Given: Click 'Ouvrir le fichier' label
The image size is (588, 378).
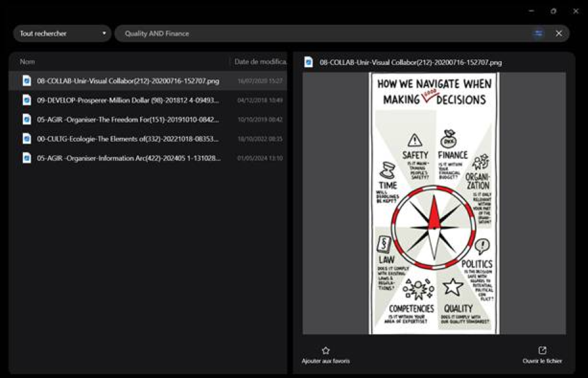Looking at the screenshot, I should (x=542, y=361).
